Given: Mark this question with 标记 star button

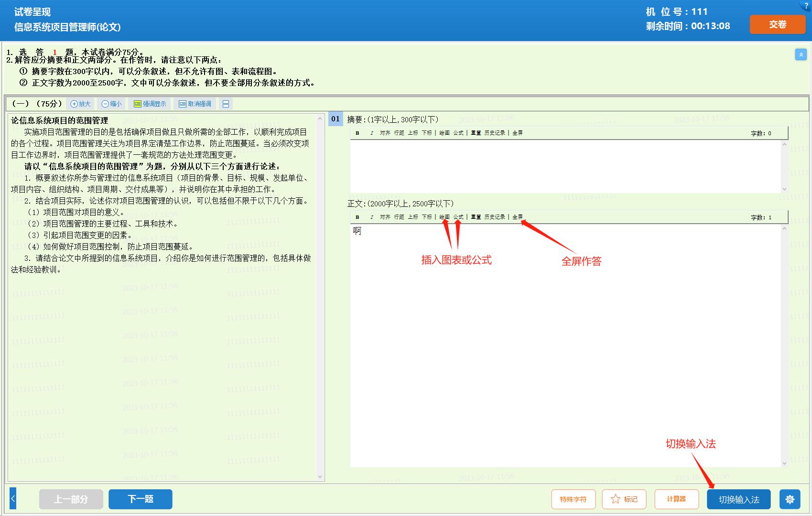Looking at the screenshot, I should (x=624, y=499).
